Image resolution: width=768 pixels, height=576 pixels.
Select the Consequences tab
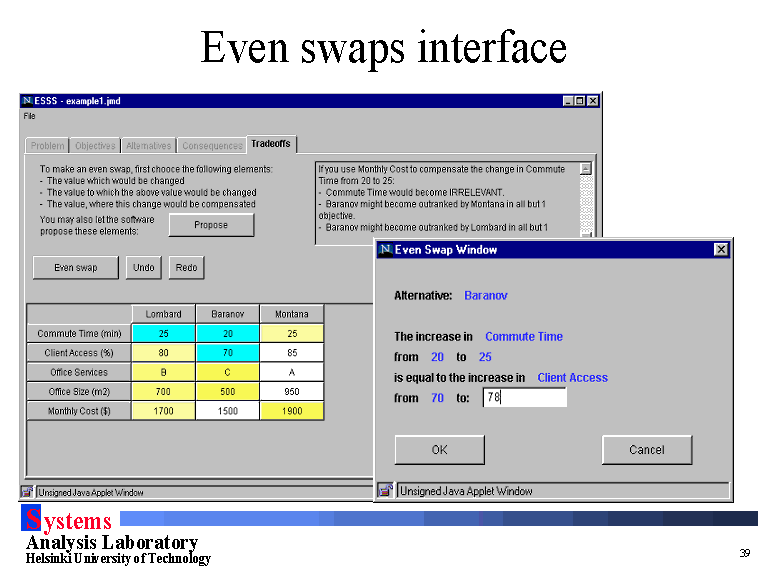pos(212,146)
